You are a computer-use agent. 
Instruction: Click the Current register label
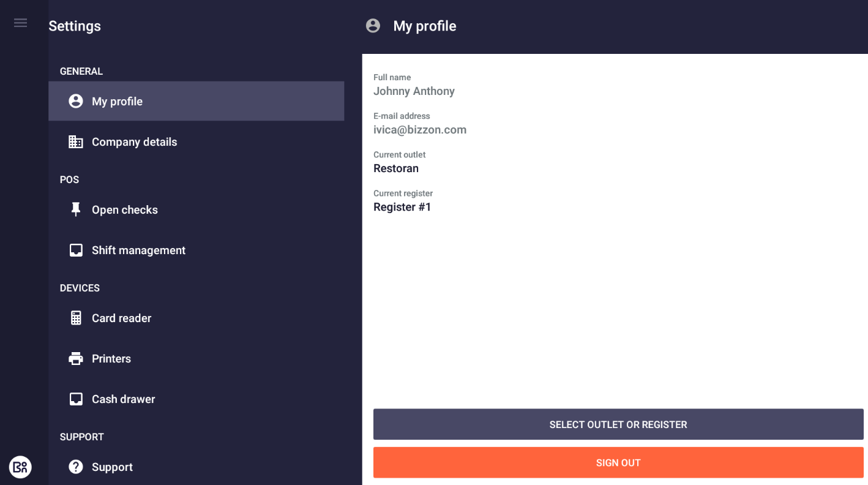(x=403, y=193)
